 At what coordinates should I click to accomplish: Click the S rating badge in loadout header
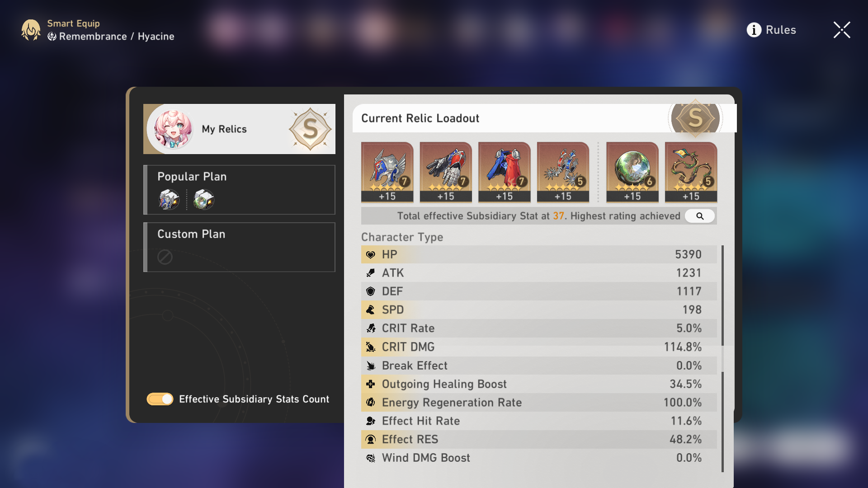tap(695, 118)
